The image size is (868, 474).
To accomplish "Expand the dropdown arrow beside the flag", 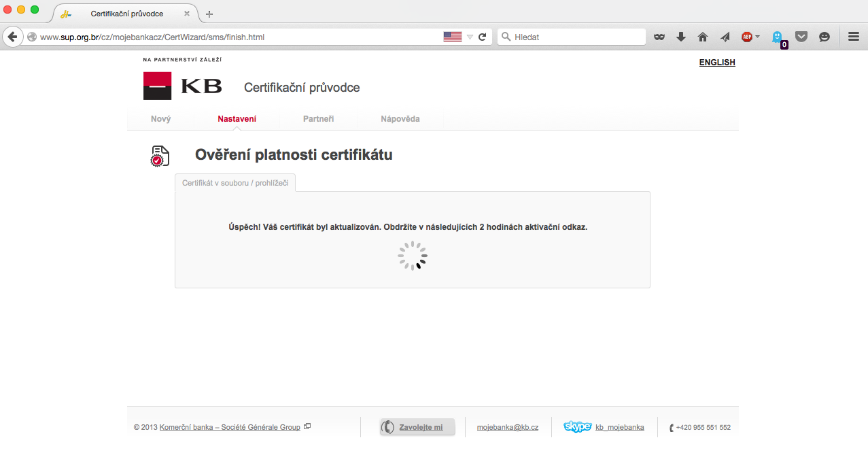I will (470, 37).
